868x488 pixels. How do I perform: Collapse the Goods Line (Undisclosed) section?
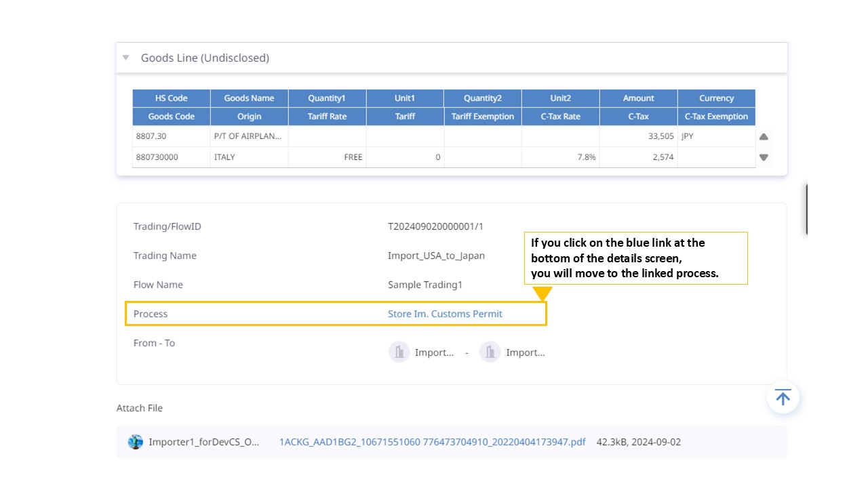tap(125, 58)
